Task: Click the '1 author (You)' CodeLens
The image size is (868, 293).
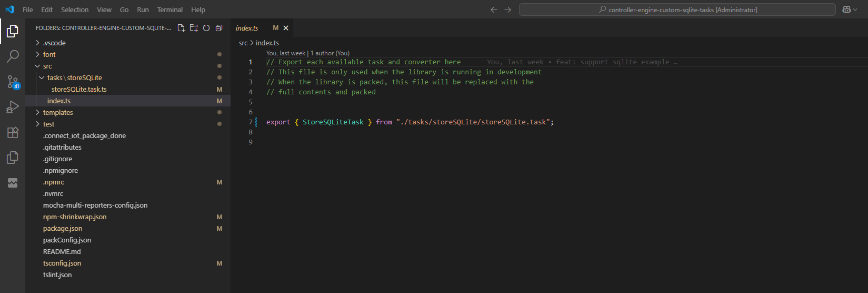Action: coord(330,53)
